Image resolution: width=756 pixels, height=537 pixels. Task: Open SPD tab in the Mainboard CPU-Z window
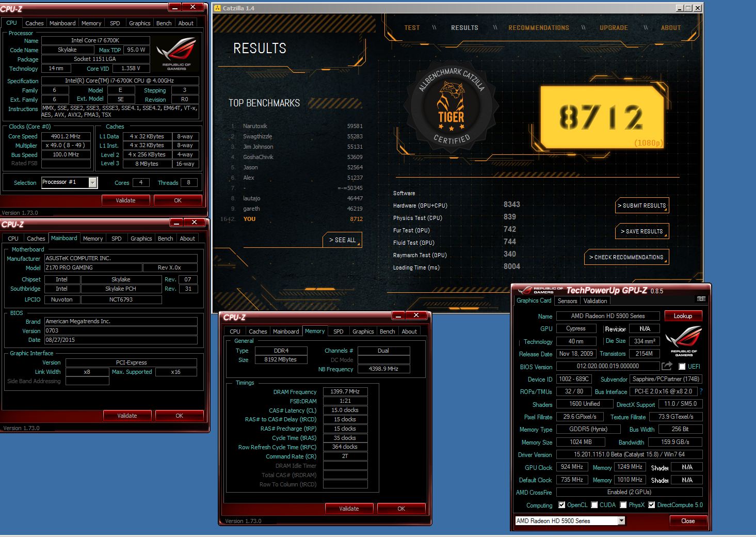coord(117,239)
